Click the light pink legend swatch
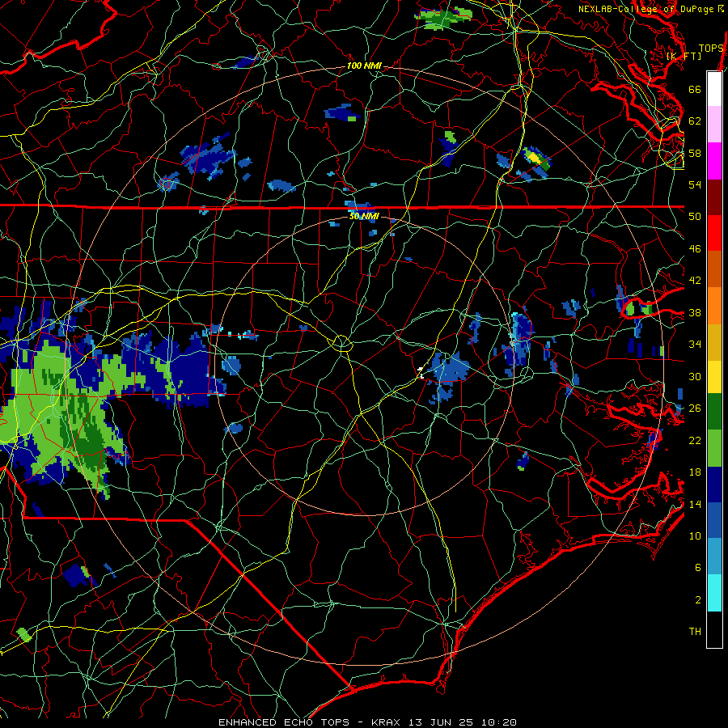This screenshot has width=728, height=728. [x=714, y=125]
